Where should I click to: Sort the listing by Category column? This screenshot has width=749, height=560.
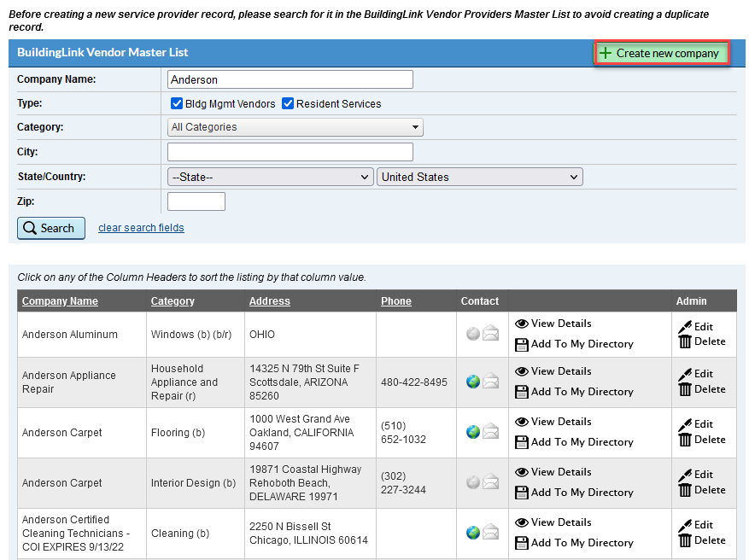point(173,301)
